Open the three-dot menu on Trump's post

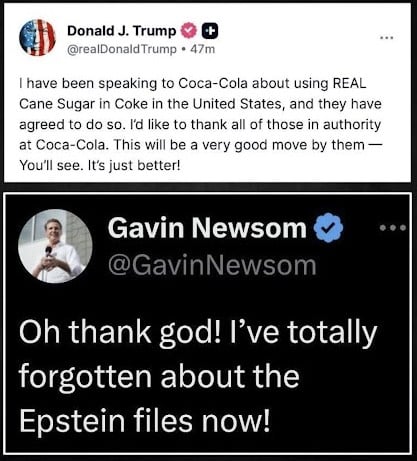pos(387,38)
